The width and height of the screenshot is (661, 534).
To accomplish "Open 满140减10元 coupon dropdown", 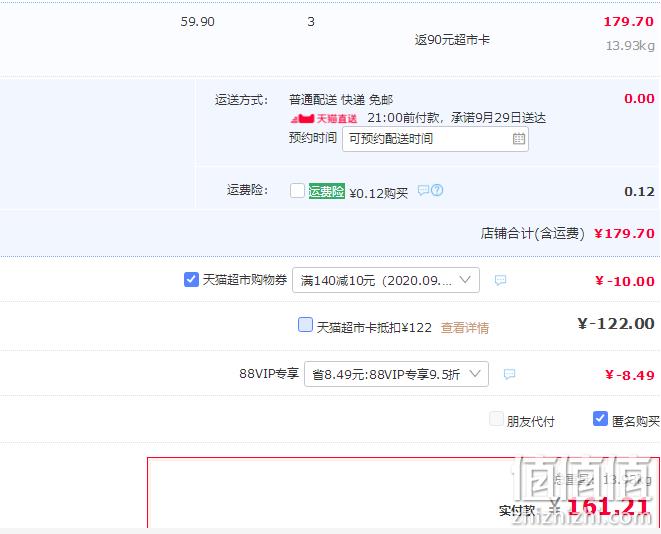I will click(x=386, y=280).
